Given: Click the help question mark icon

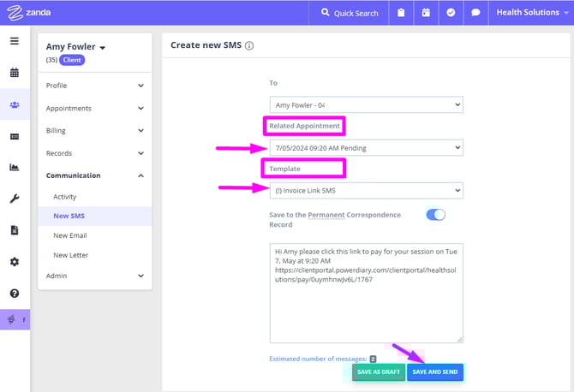Looking at the screenshot, I should [x=15, y=294].
